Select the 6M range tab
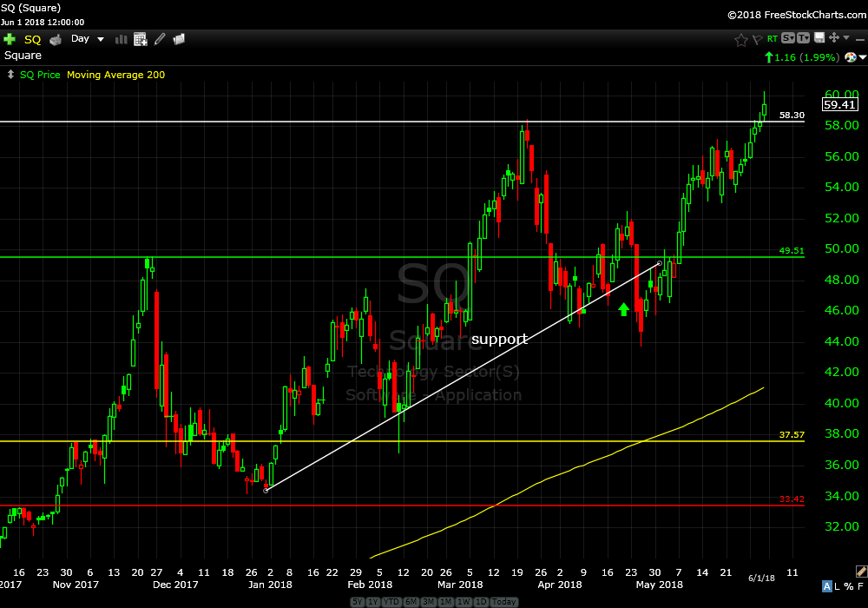The height and width of the screenshot is (608, 868). pos(411,601)
